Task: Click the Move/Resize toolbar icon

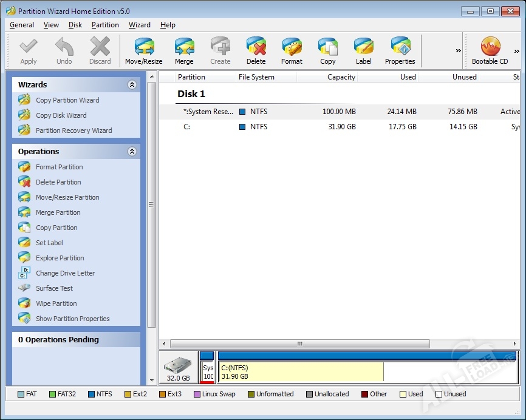Action: 143,47
